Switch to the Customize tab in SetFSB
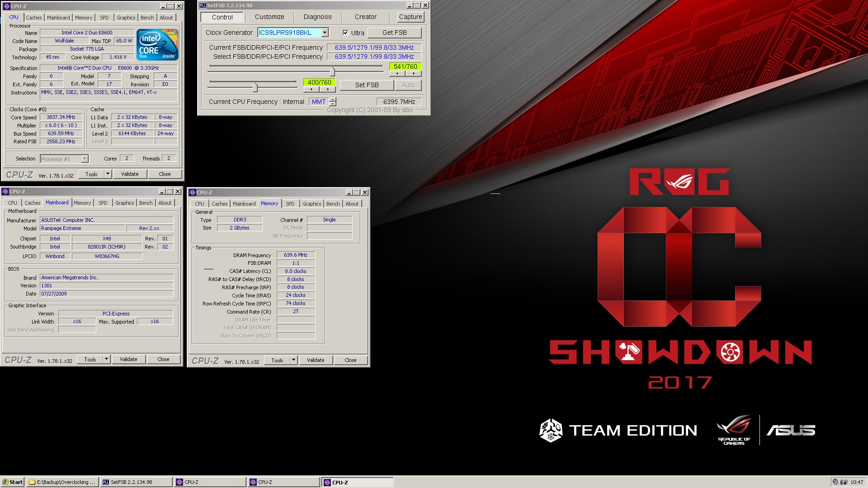This screenshot has height=488, width=868. 269,17
